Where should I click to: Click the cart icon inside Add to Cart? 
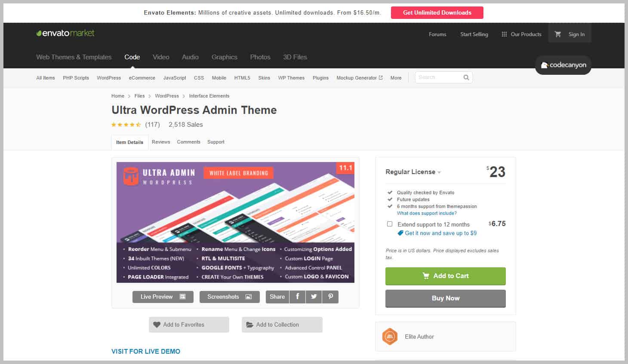[426, 276]
